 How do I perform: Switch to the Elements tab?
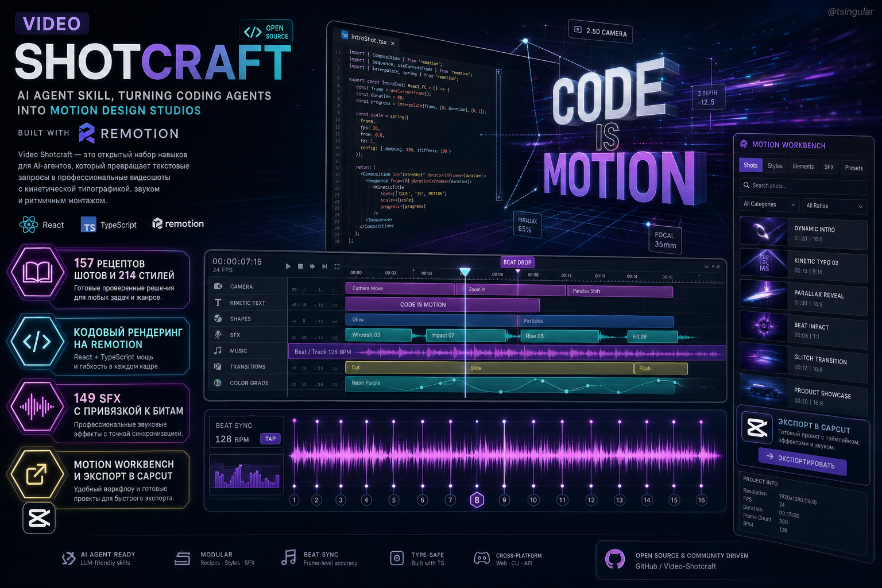(x=803, y=167)
